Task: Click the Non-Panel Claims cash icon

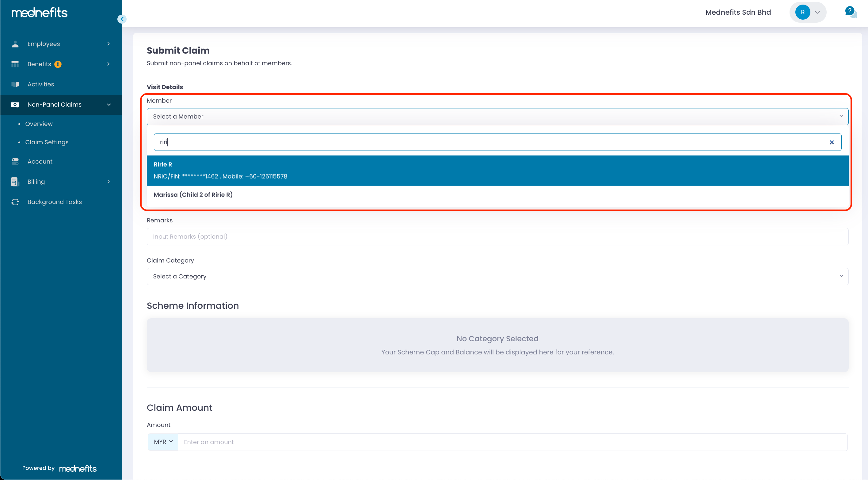Action: pos(15,104)
